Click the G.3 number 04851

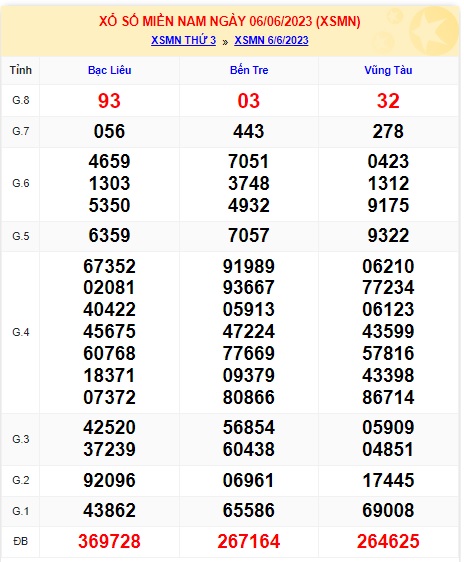coord(388,449)
